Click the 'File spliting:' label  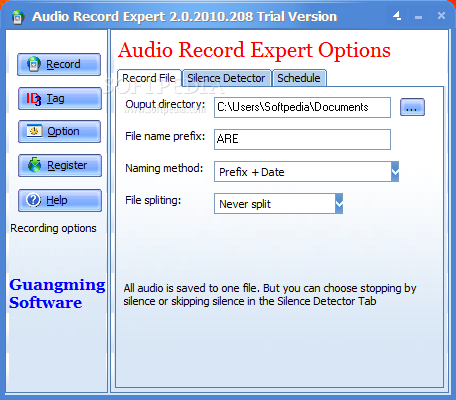[x=153, y=200]
